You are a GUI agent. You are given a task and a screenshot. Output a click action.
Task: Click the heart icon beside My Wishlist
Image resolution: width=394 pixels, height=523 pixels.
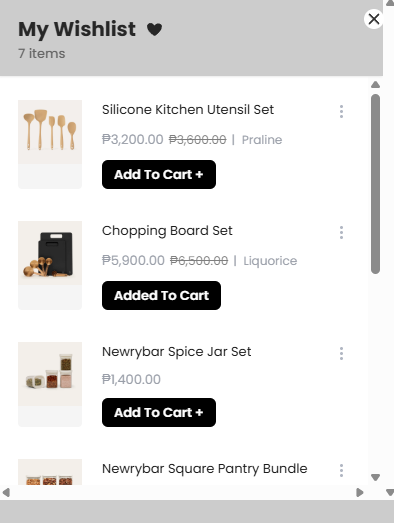point(154,29)
